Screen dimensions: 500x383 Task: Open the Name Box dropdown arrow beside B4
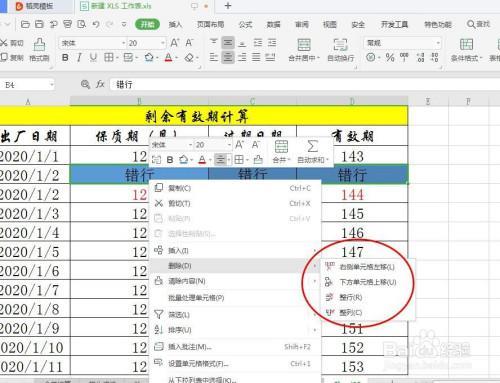pos(52,85)
